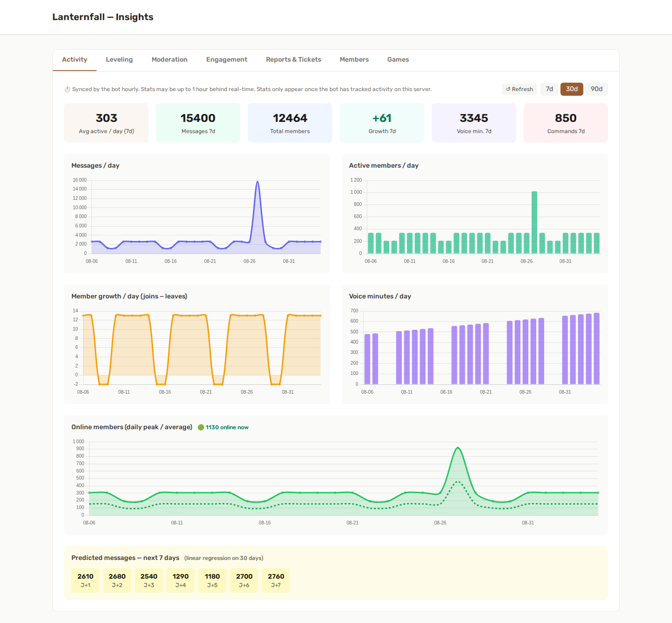Image resolution: width=672 pixels, height=623 pixels.
Task: Click the "Messages / day" chart title
Action: tap(95, 166)
